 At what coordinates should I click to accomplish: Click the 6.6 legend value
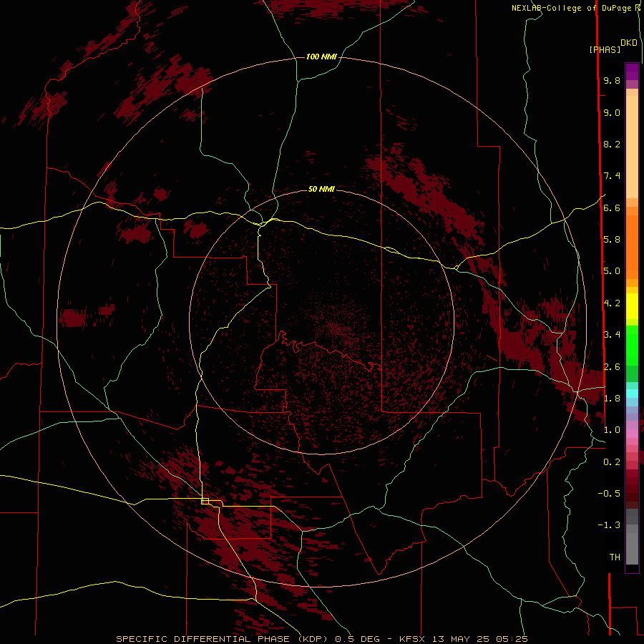(612, 208)
